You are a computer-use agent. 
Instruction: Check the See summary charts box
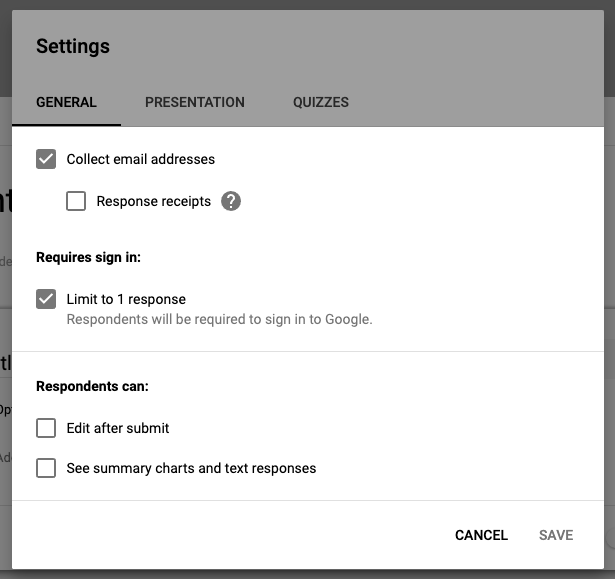[x=46, y=468]
